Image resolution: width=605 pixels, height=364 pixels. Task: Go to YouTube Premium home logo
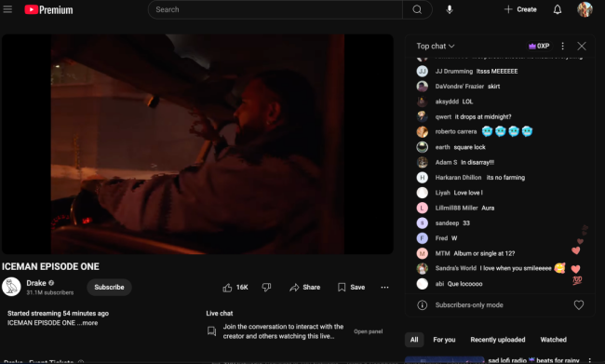tap(48, 9)
